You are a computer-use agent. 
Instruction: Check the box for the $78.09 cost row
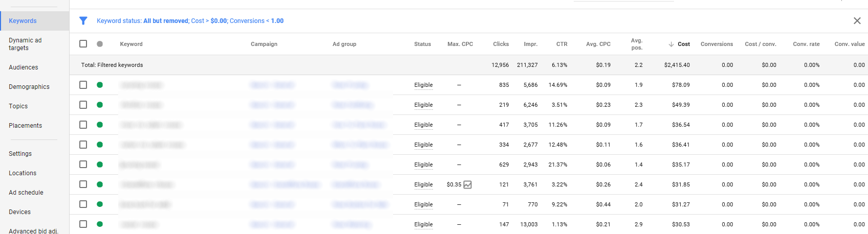83,85
